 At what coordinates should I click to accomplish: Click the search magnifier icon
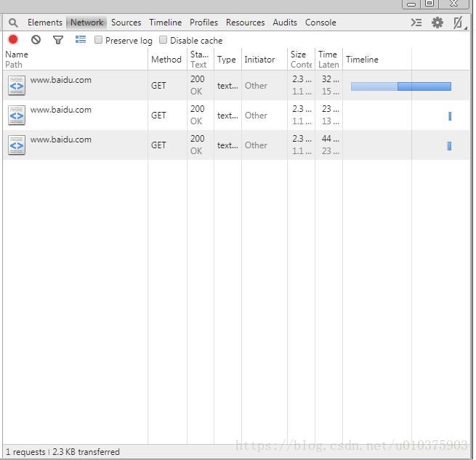(x=13, y=23)
